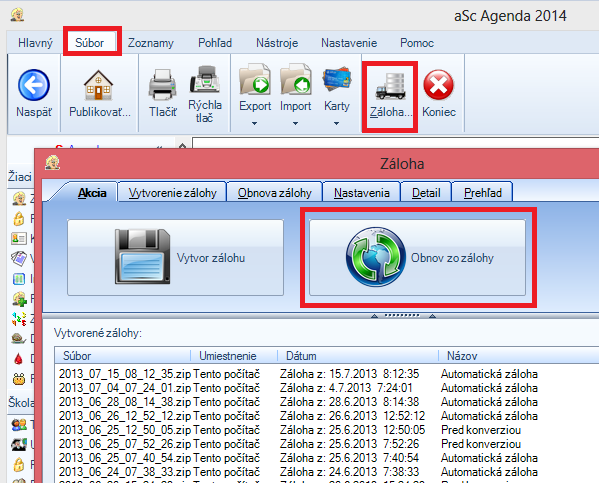Click the floppy disk Vytvor zálohu icon
Viewport: 599px width, 484px height.
coord(142,256)
